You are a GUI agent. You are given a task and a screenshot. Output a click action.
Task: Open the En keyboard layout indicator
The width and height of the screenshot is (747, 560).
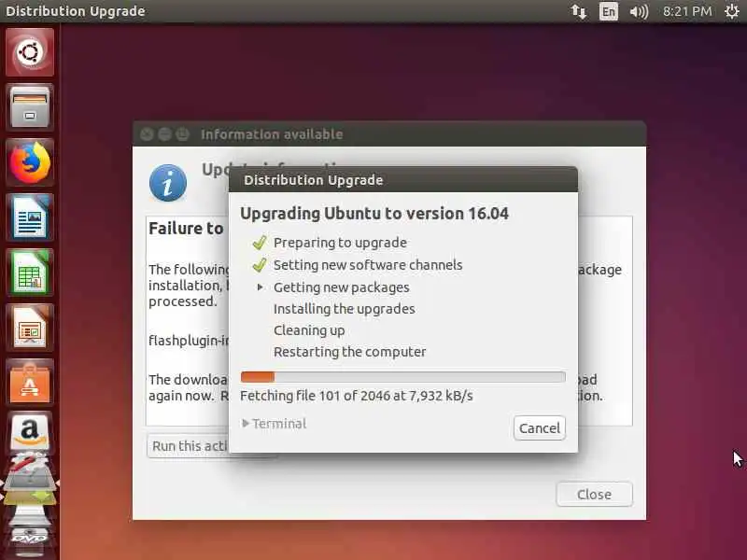[609, 11]
